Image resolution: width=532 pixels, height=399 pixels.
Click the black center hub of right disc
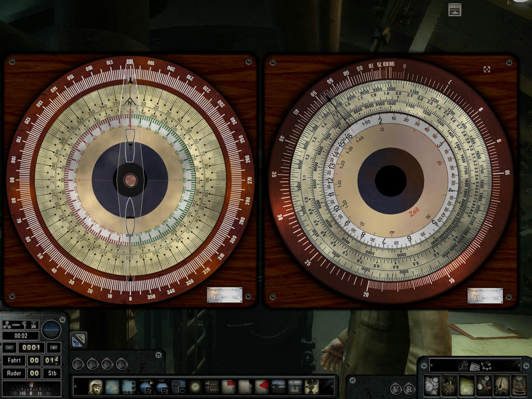(x=391, y=181)
